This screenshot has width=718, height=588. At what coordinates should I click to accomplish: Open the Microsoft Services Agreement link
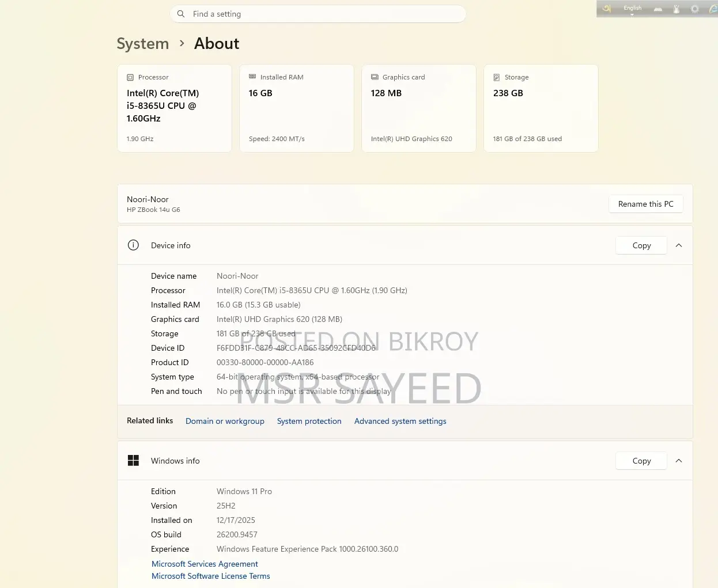pyautogui.click(x=205, y=564)
